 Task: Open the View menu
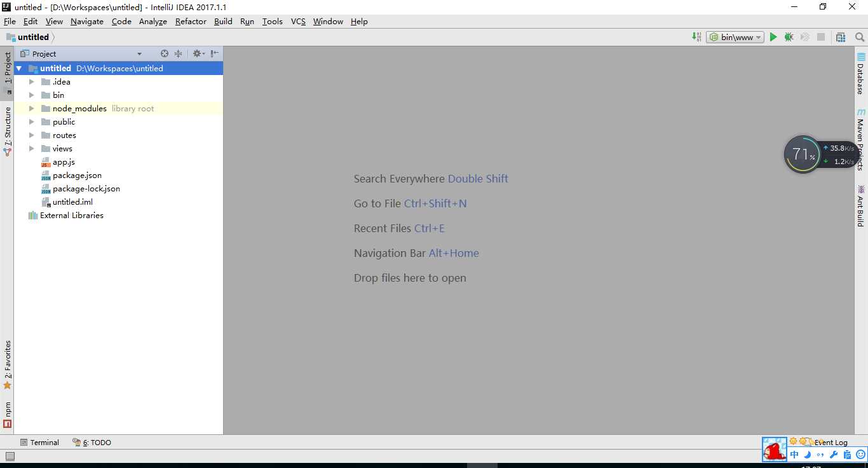54,22
